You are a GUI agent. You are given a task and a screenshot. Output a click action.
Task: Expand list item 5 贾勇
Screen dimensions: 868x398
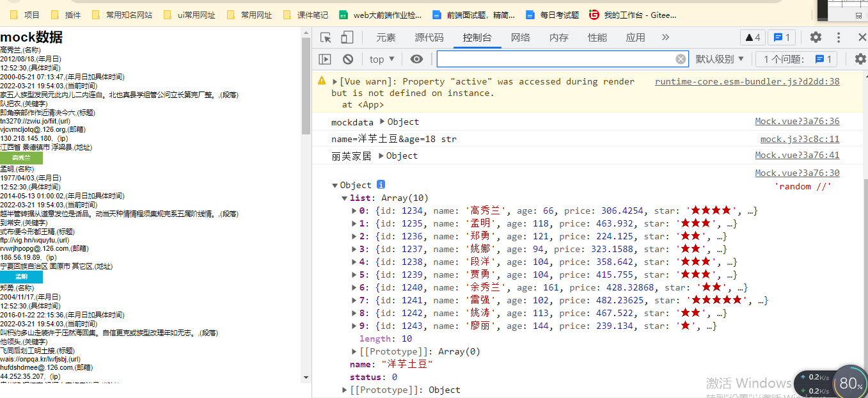pos(354,275)
